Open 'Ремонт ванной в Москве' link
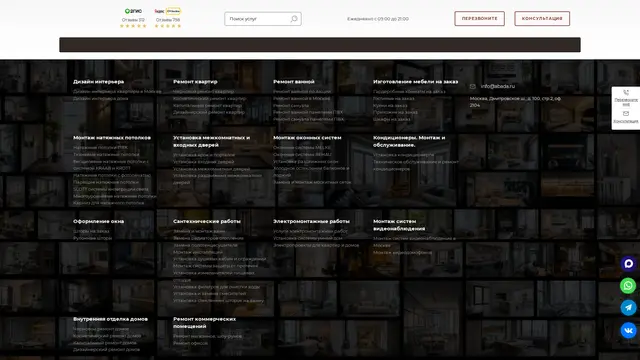The image size is (640, 360). (x=302, y=98)
